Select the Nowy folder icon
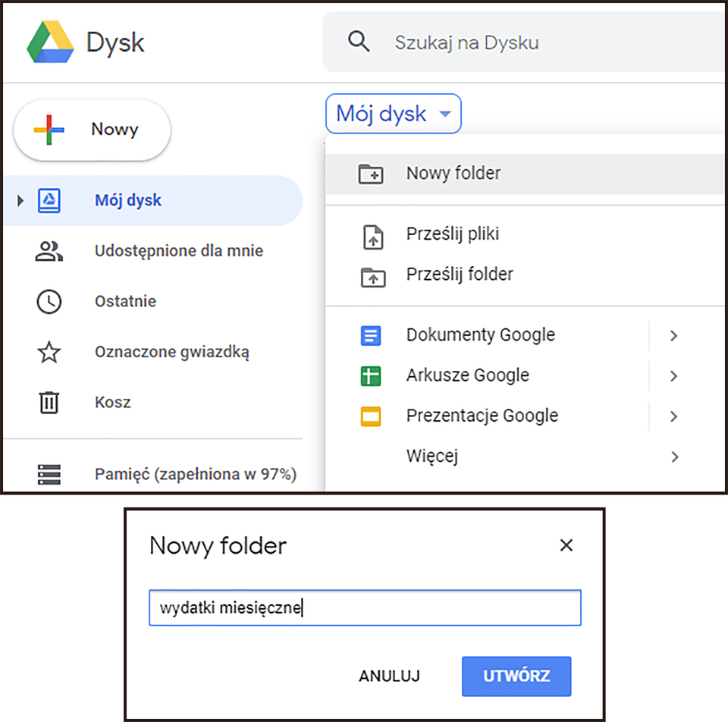 pyautogui.click(x=372, y=173)
